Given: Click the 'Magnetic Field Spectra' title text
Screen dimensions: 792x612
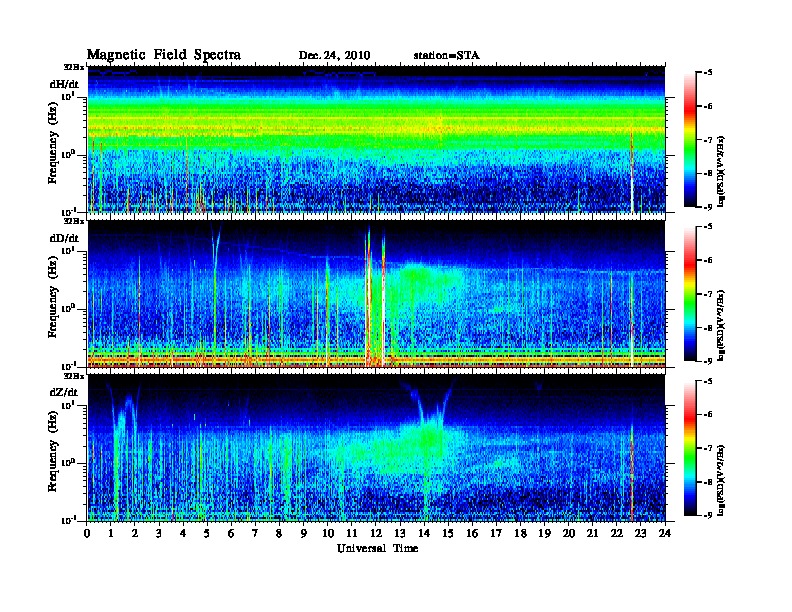Looking at the screenshot, I should click(x=164, y=55).
